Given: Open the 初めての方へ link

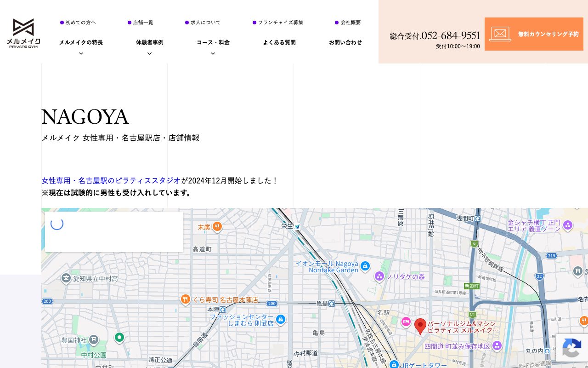Looking at the screenshot, I should (78, 23).
